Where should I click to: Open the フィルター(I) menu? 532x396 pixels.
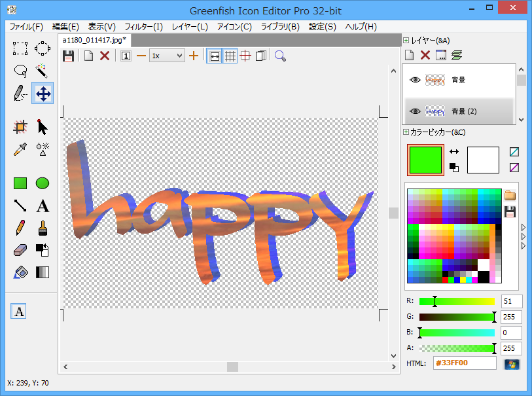click(143, 27)
